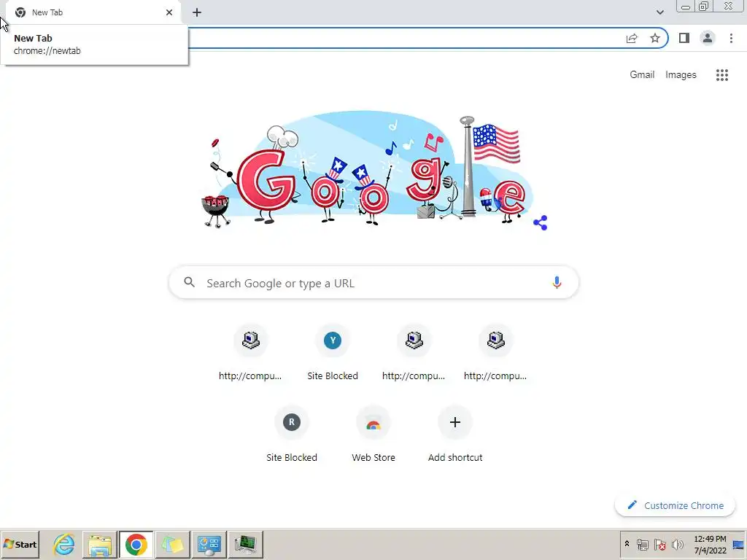Open the Control Panel taskbar icon
Screen dimensions: 747x560
[x=209, y=544]
